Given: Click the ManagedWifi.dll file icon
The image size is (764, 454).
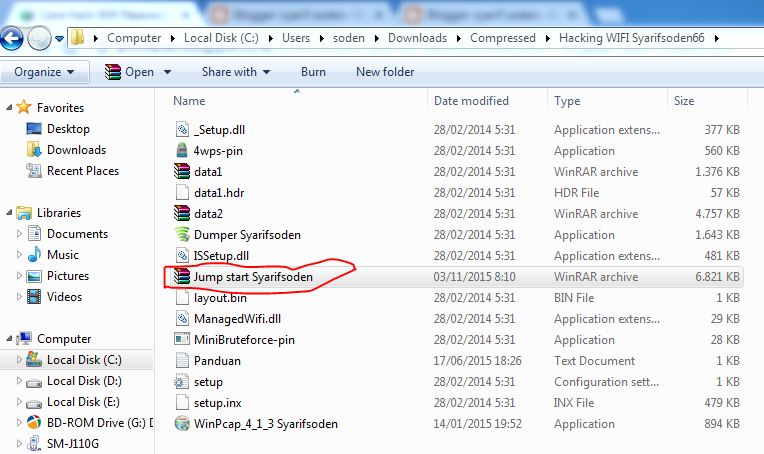Looking at the screenshot, I should (182, 318).
